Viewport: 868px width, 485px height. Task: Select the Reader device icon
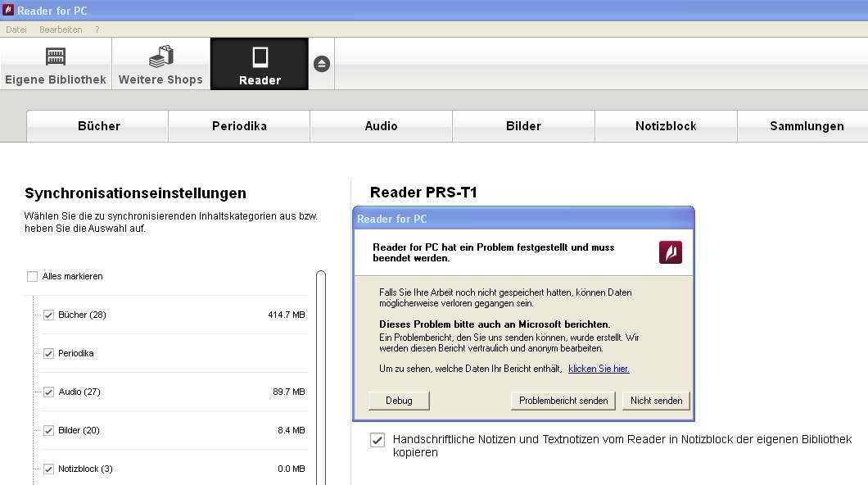click(x=260, y=57)
